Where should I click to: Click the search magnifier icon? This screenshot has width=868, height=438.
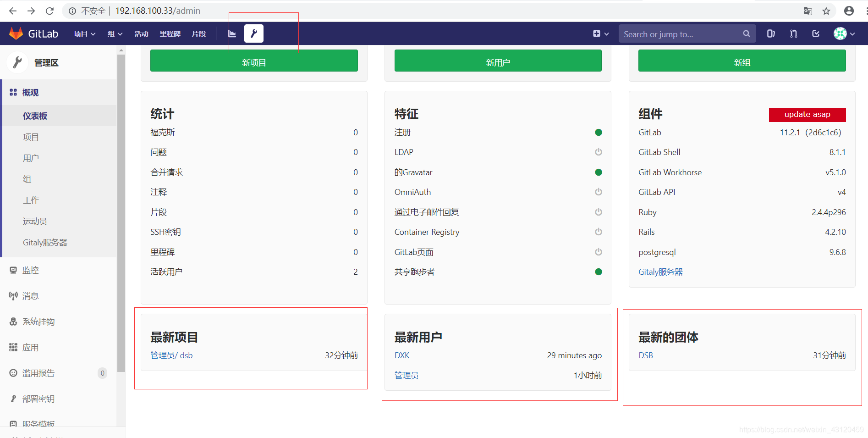[747, 33]
